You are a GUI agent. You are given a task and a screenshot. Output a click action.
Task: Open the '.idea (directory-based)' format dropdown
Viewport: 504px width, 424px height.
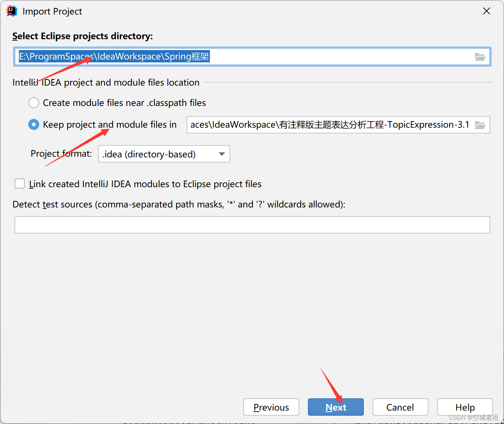pyautogui.click(x=164, y=154)
